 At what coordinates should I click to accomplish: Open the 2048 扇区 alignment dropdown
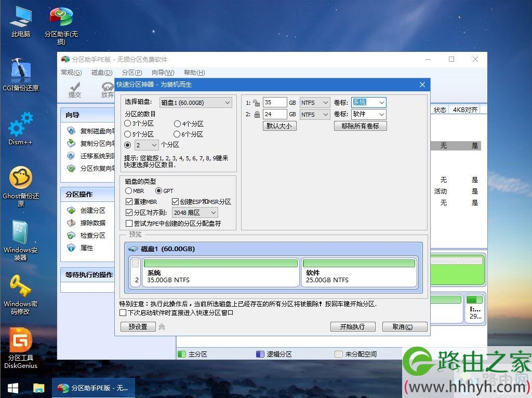[195, 213]
